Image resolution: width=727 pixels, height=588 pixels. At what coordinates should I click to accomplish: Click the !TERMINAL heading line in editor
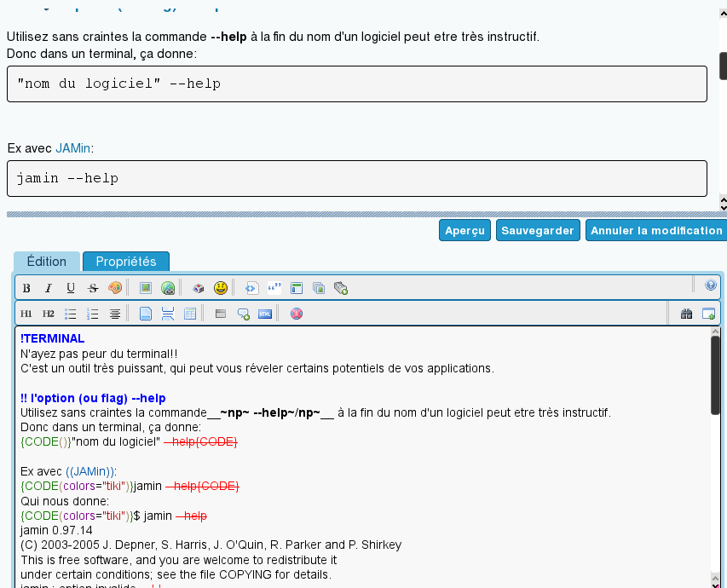52,338
